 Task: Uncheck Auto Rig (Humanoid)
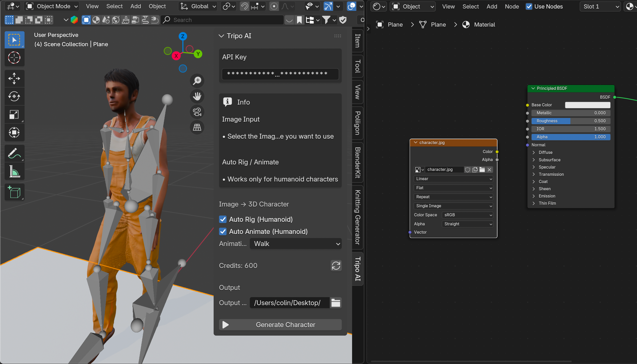pyautogui.click(x=223, y=219)
